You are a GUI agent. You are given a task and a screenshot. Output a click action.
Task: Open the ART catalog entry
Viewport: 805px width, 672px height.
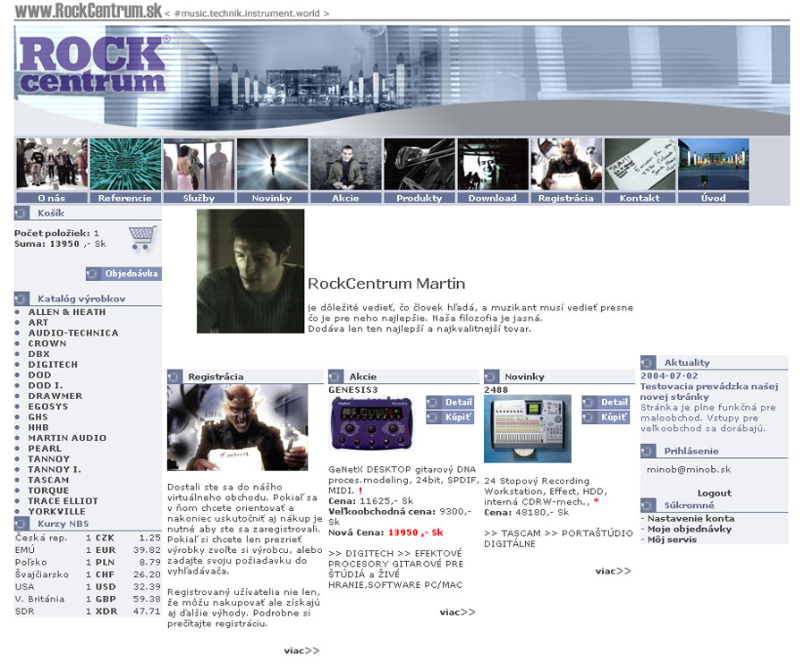pos(38,323)
